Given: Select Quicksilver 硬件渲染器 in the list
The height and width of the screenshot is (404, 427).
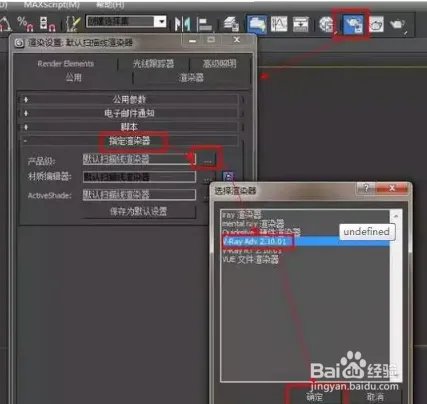Looking at the screenshot, I should pyautogui.click(x=261, y=232).
